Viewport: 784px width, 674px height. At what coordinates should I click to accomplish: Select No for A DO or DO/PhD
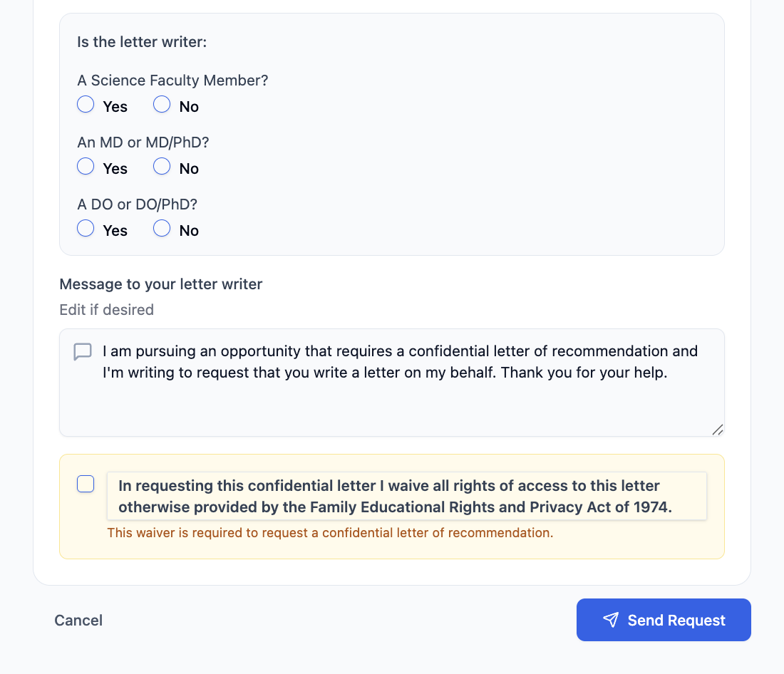pos(161,228)
